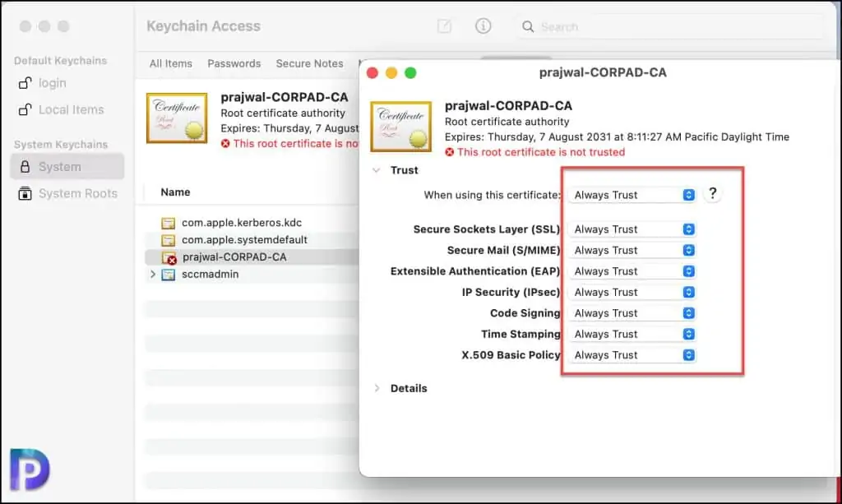Click the info icon in Keychain Access toolbar
842x504 pixels.
click(483, 25)
